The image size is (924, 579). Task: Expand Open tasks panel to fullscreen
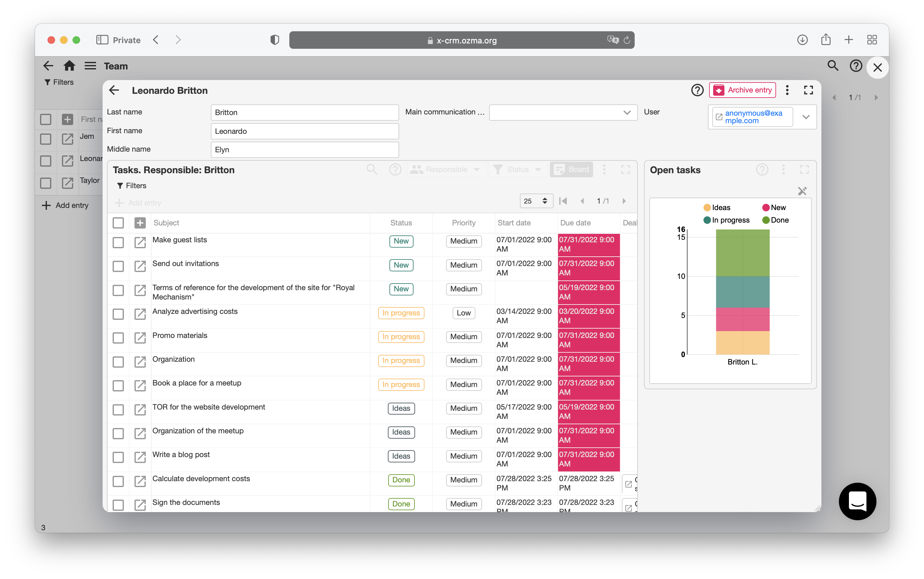coord(805,169)
